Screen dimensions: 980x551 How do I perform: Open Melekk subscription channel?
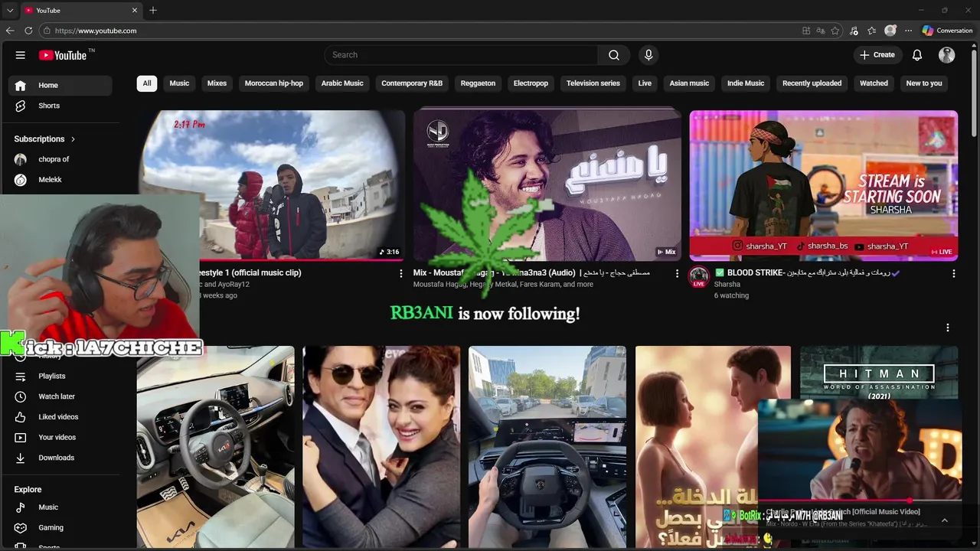(x=60, y=180)
